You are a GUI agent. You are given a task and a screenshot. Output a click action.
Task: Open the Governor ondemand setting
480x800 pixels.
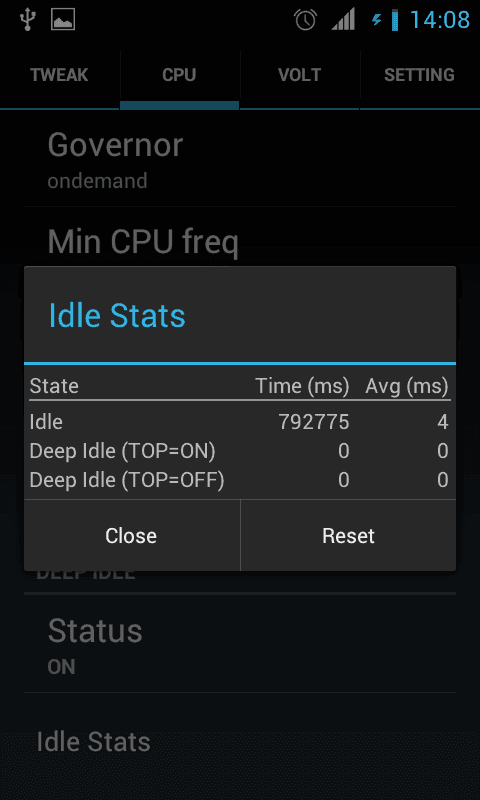(x=240, y=159)
